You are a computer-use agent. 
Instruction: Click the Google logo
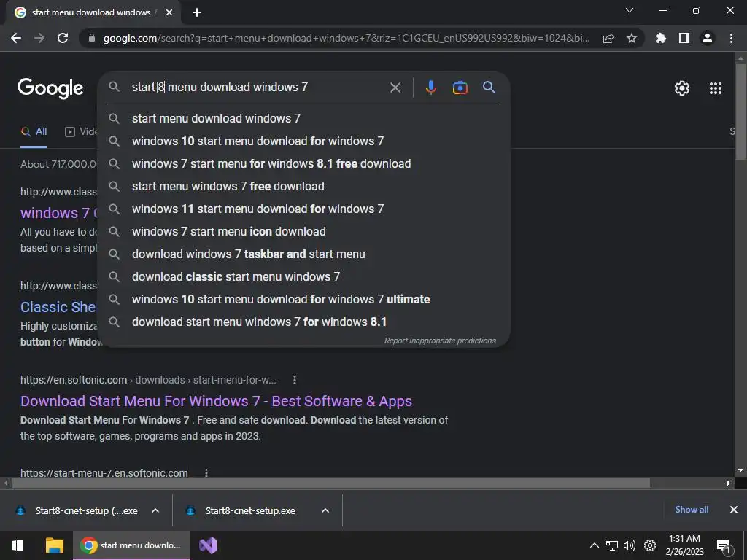pos(50,88)
